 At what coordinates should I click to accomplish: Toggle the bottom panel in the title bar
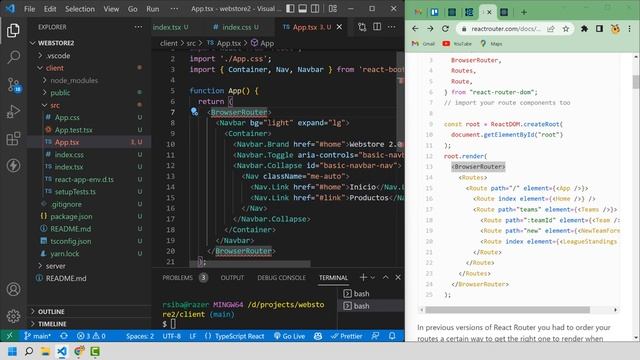[302, 9]
